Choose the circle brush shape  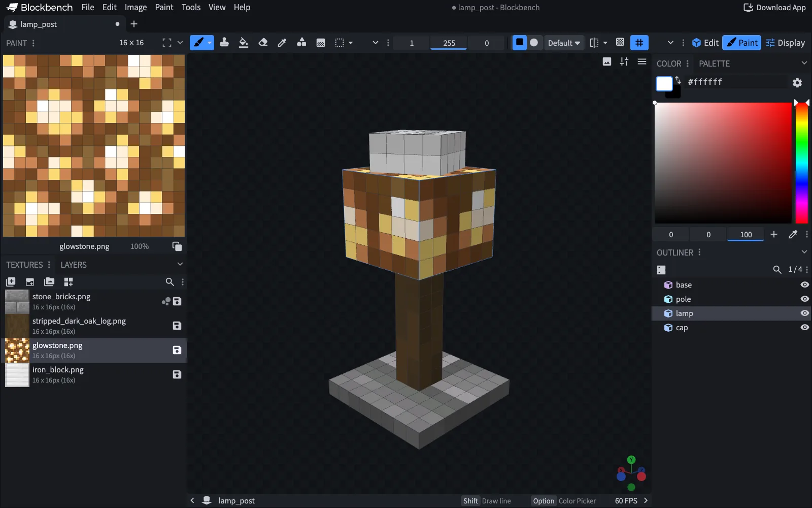click(534, 43)
